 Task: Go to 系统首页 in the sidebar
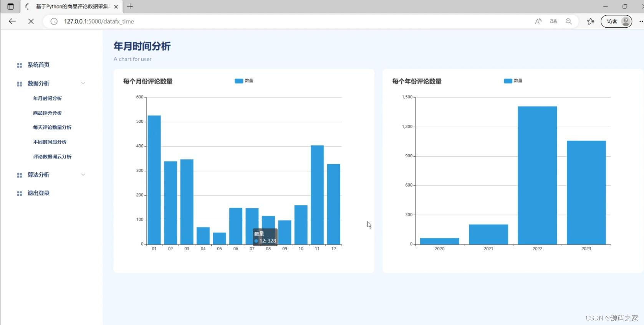pos(38,65)
